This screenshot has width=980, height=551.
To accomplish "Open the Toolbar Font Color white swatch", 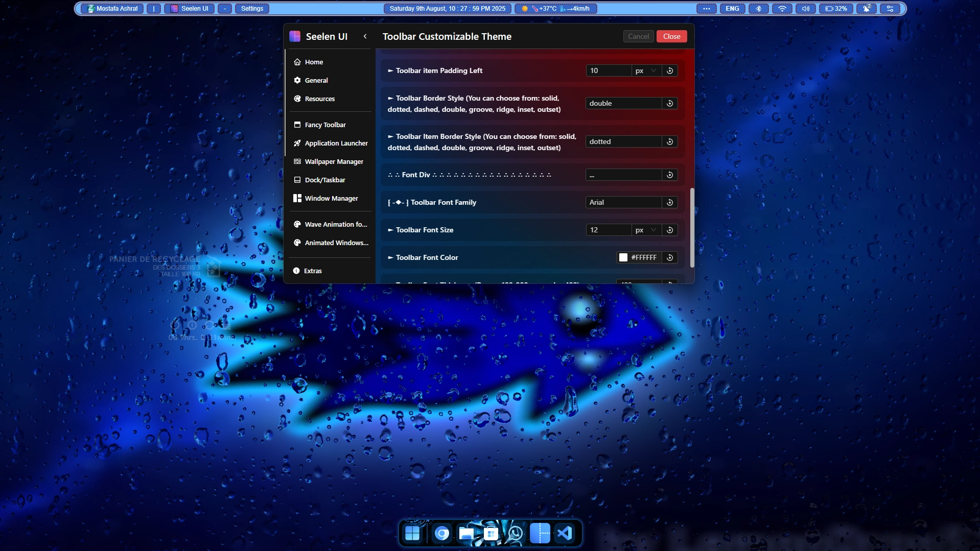I will [x=623, y=257].
